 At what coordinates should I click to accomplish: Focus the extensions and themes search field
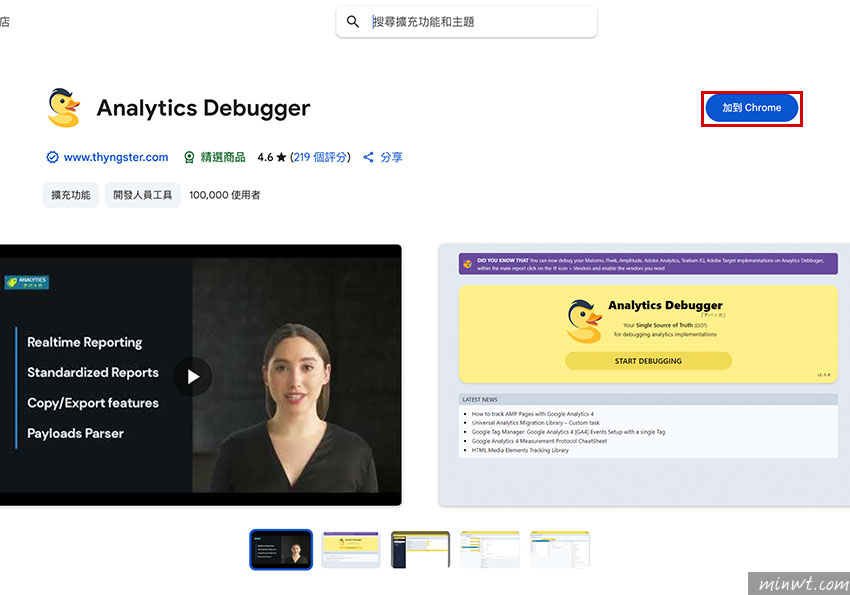click(x=466, y=22)
